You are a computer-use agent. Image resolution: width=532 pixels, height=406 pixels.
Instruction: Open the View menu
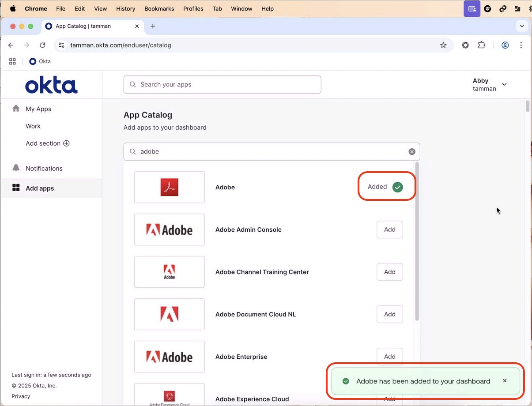coord(101,8)
